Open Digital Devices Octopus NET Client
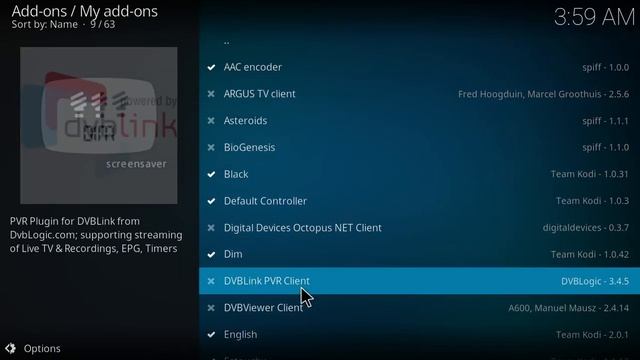Screen dimensions: 640x360 419,228
